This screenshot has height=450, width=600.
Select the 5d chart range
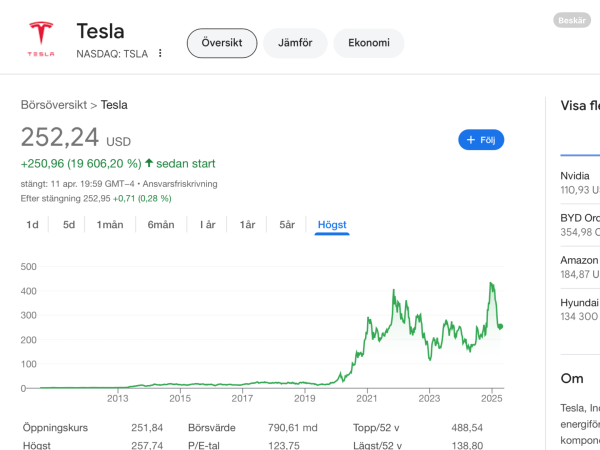[69, 225]
